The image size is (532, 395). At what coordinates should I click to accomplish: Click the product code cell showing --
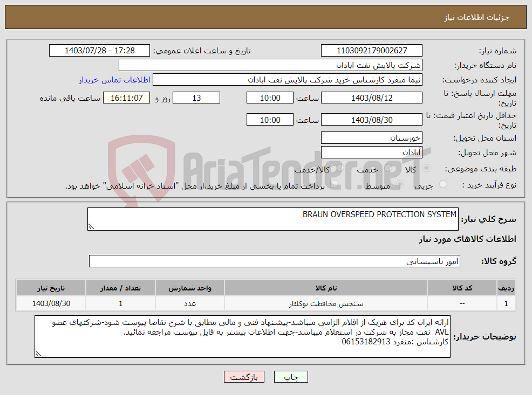pos(462,303)
